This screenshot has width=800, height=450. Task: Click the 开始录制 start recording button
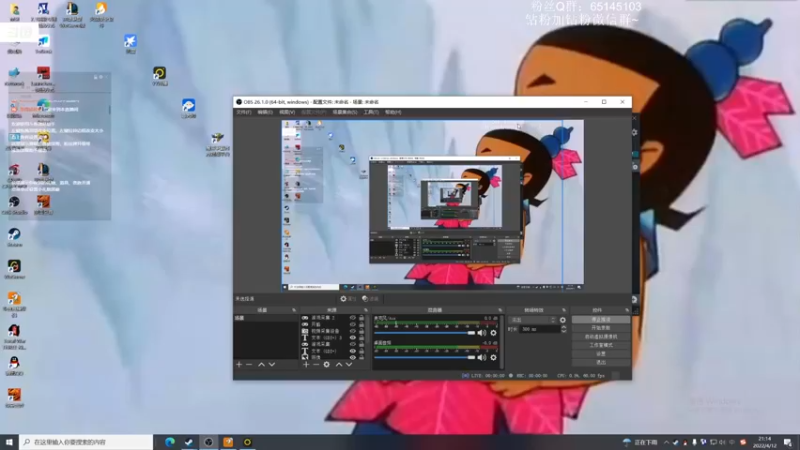[601, 328]
